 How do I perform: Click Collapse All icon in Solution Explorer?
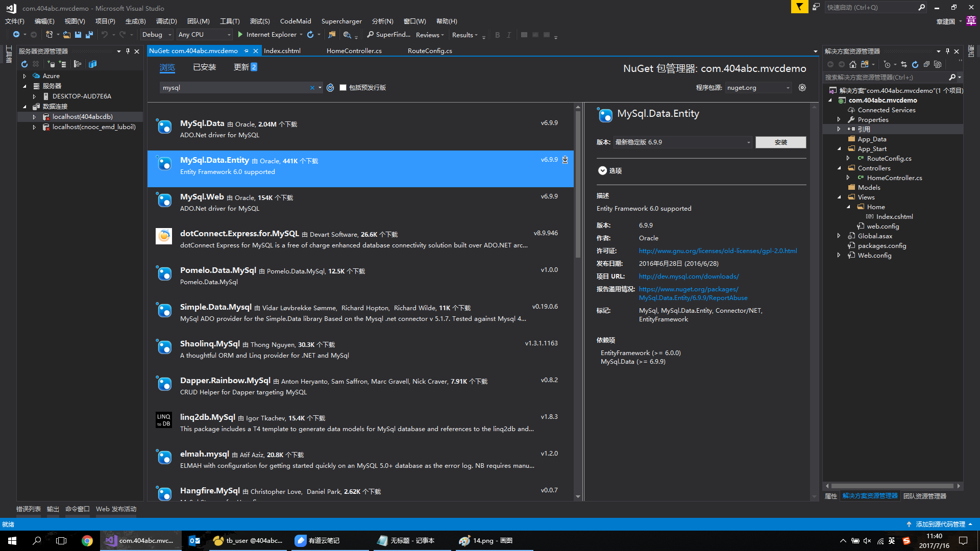pyautogui.click(x=926, y=64)
